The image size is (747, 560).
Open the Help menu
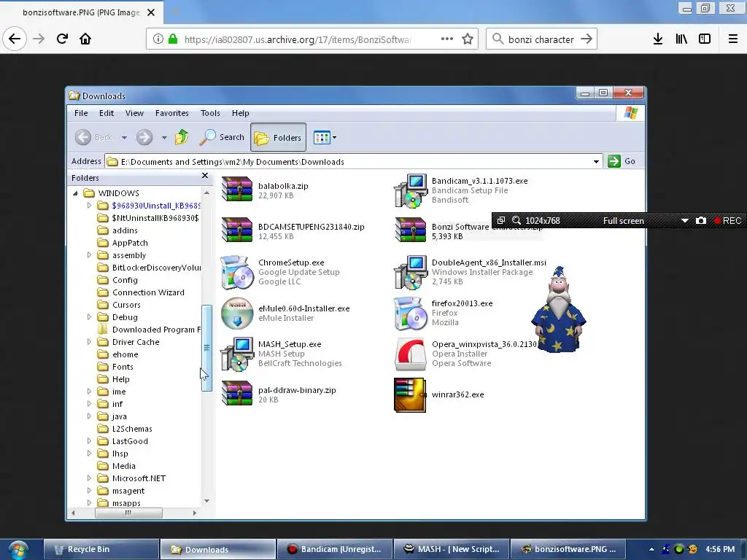241,113
